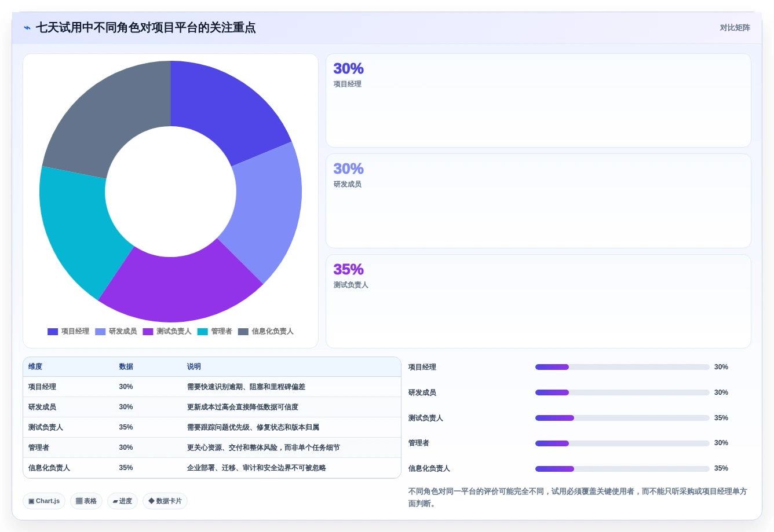
Task: Open the 35% 测试负责人 data card
Action: pyautogui.click(x=538, y=302)
